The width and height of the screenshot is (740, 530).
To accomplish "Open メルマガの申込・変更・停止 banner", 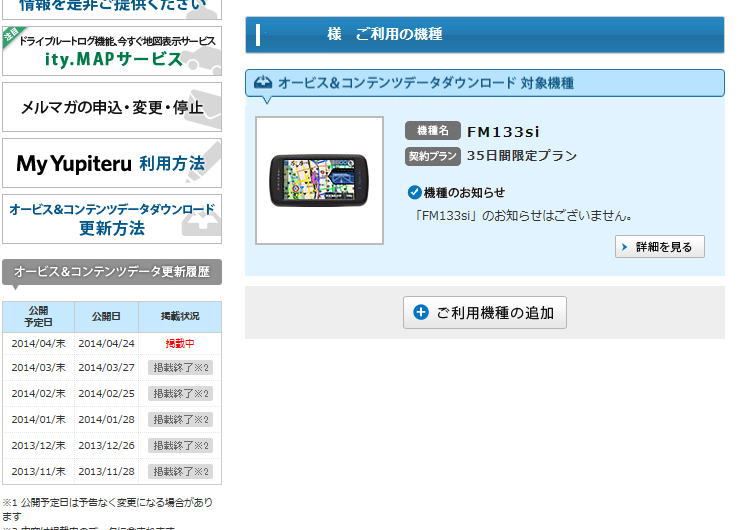I will click(112, 107).
